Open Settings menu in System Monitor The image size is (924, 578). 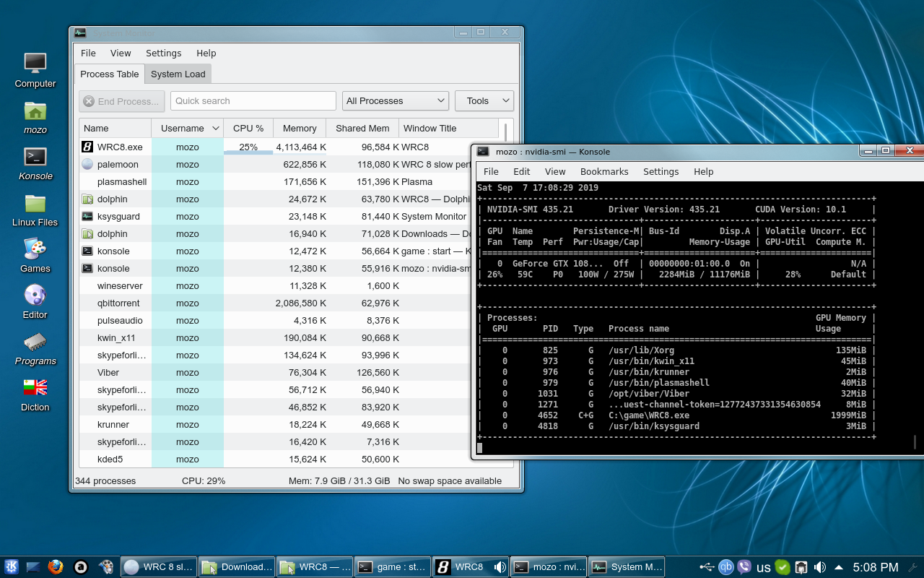pyautogui.click(x=164, y=53)
